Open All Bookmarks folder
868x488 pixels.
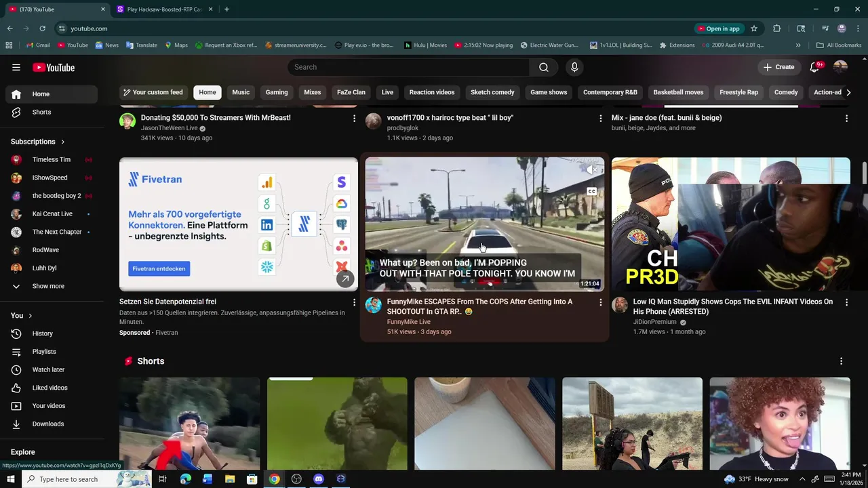839,45
